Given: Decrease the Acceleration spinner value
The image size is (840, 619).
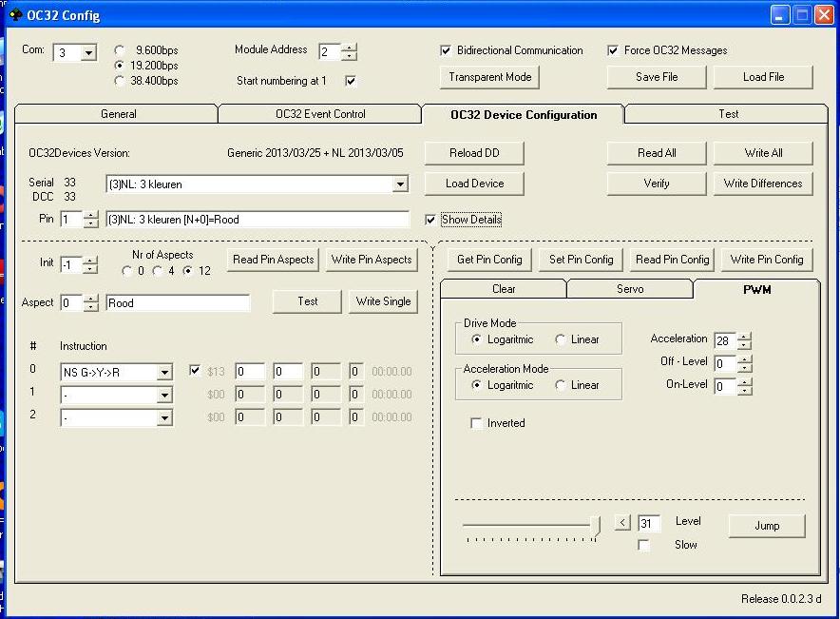Looking at the screenshot, I should pos(744,345).
